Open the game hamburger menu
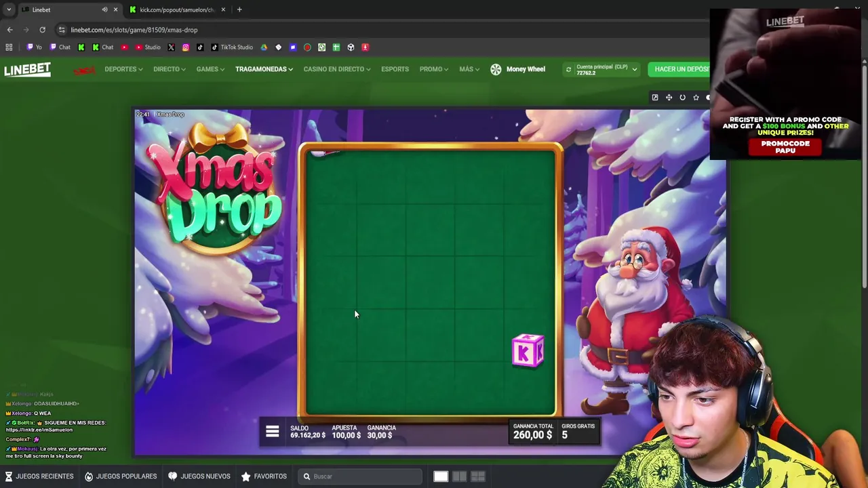The width and height of the screenshot is (868, 488). click(x=272, y=432)
